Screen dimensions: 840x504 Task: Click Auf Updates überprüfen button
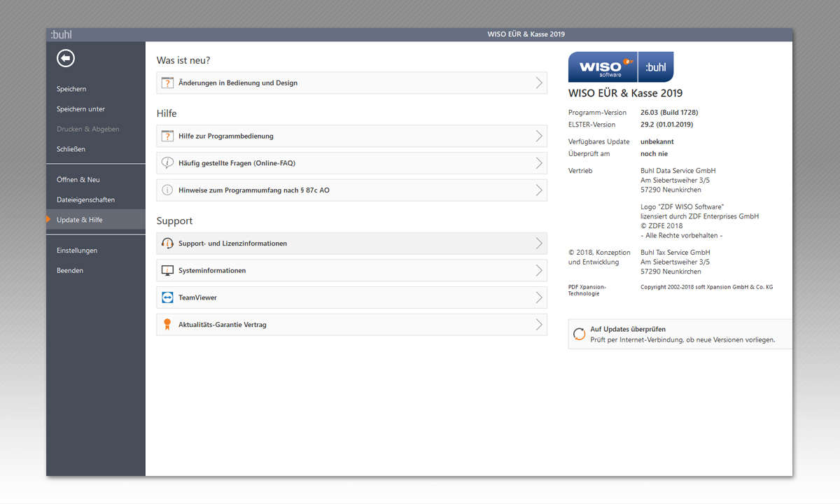680,334
